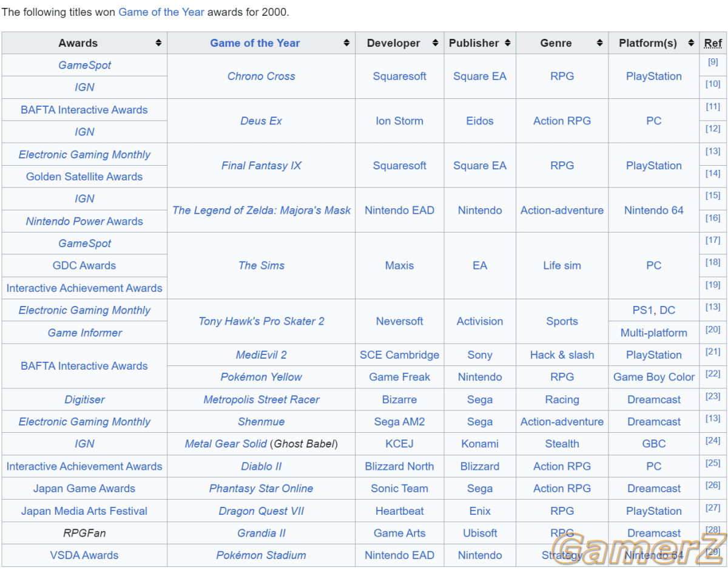The height and width of the screenshot is (570, 728).
Task: Open Sega AM2 developer link
Action: coord(400,422)
